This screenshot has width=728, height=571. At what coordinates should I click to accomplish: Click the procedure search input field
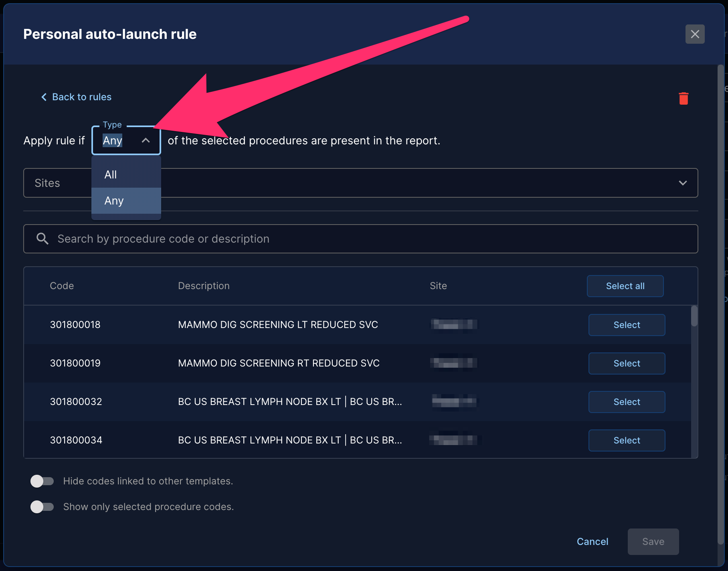click(x=361, y=239)
